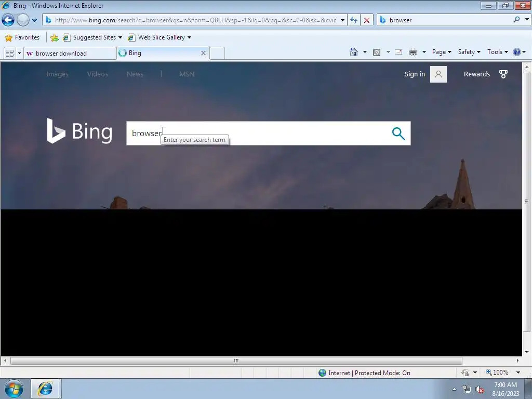The width and height of the screenshot is (532, 399).
Task: Click the horizontal scrollbar right arrow
Action: point(517,361)
